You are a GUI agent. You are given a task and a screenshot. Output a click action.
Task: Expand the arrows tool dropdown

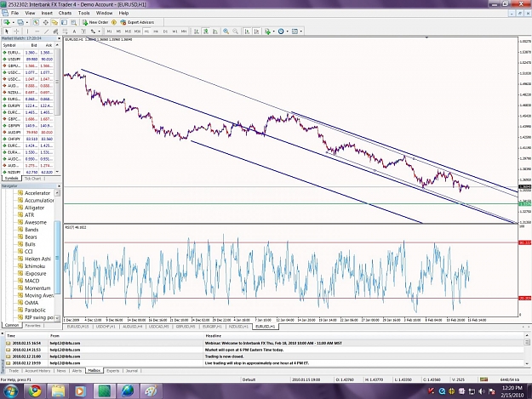coord(99,31)
